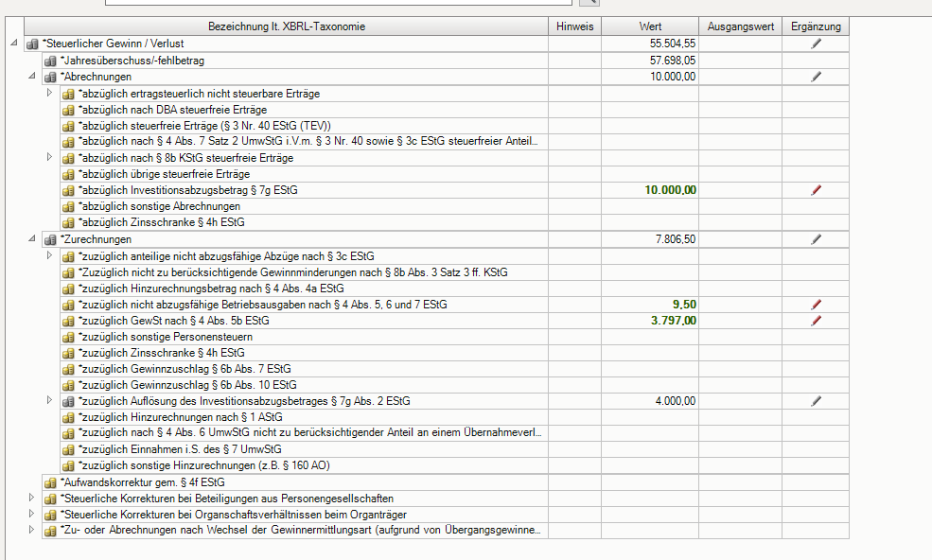Select the value 7.806,50 in Zurechnungen row

point(676,239)
